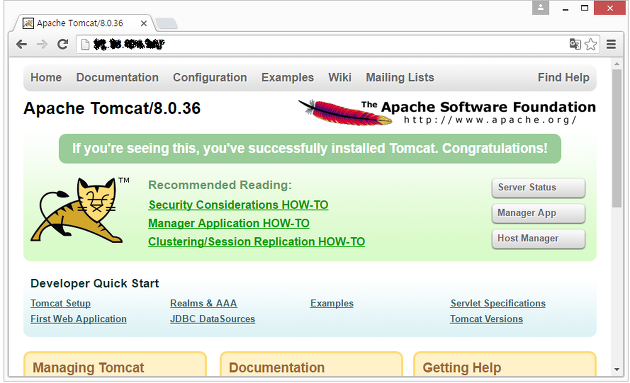Click the Recommended Reading label
This screenshot has width=630, height=383.
(x=220, y=185)
